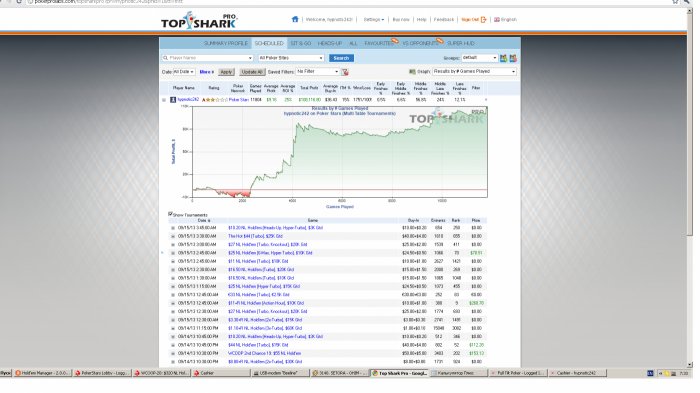The width and height of the screenshot is (700, 393).
Task: Click the $153.13 prize value
Action: tap(476, 353)
